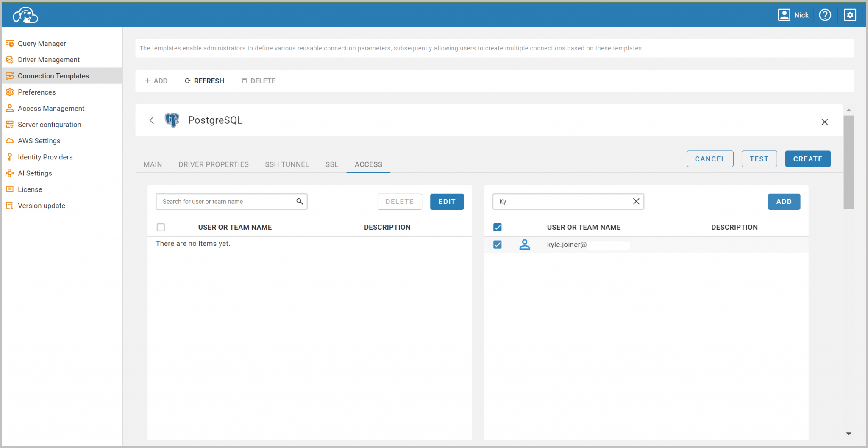The image size is (868, 448).
Task: Click the toolbar DELETE button with trash icon
Action: point(259,81)
